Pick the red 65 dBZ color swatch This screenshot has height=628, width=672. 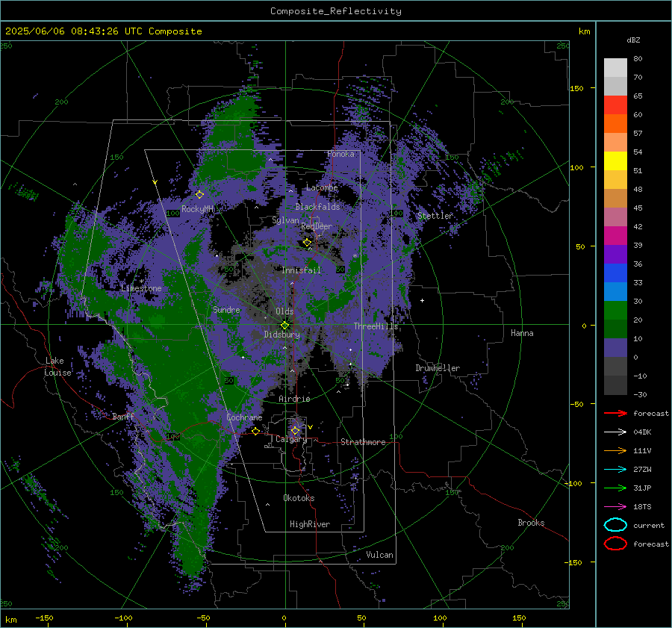click(615, 105)
